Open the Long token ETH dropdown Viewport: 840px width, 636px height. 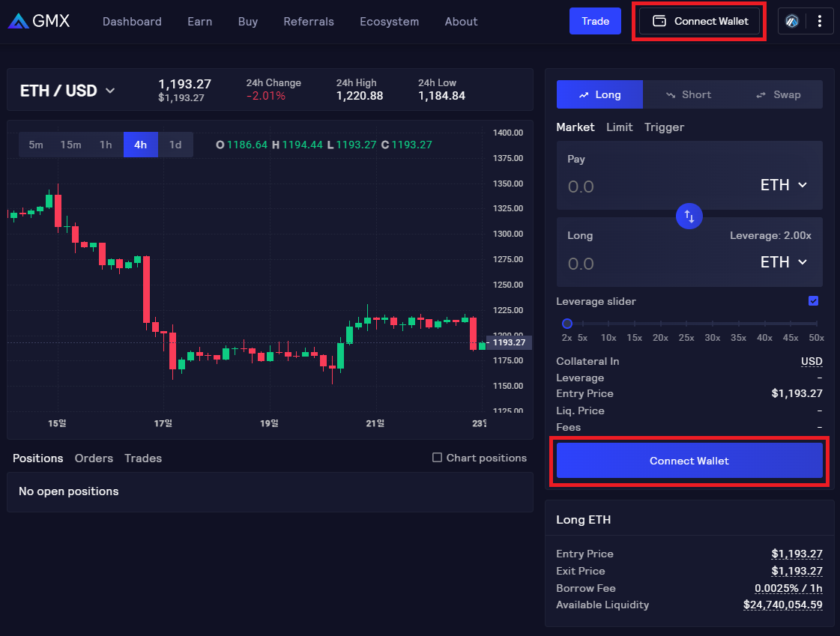(784, 261)
